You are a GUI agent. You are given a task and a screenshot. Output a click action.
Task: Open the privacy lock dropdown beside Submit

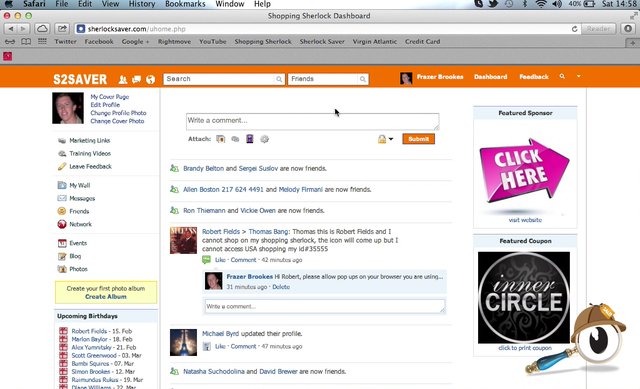(x=385, y=139)
